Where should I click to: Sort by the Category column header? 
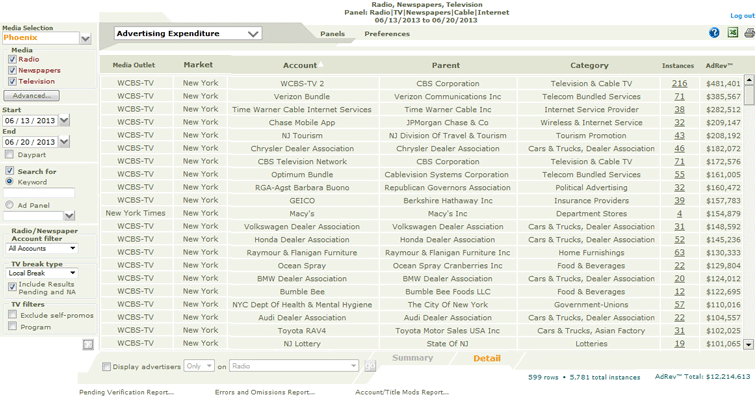[x=589, y=65]
